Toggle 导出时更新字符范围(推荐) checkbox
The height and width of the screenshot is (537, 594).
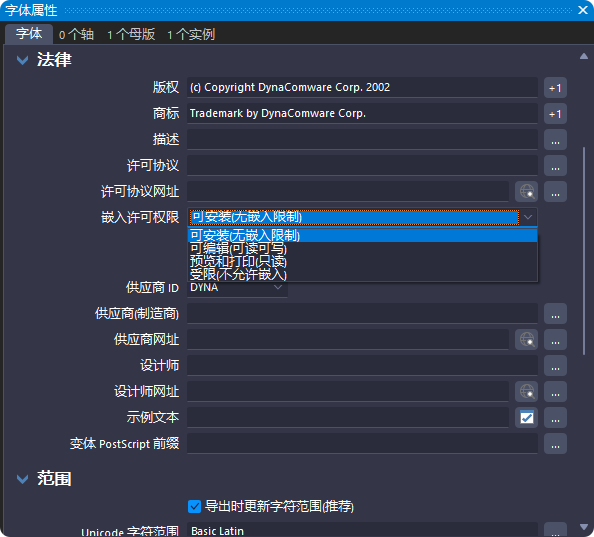point(194,506)
